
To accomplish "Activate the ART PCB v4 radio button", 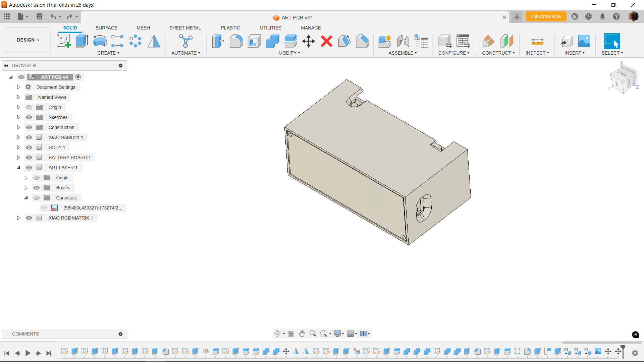I will pos(78,77).
